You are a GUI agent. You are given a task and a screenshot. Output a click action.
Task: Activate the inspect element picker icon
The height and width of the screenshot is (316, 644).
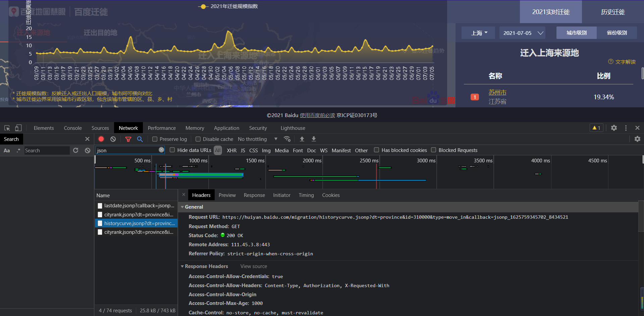[x=7, y=128]
